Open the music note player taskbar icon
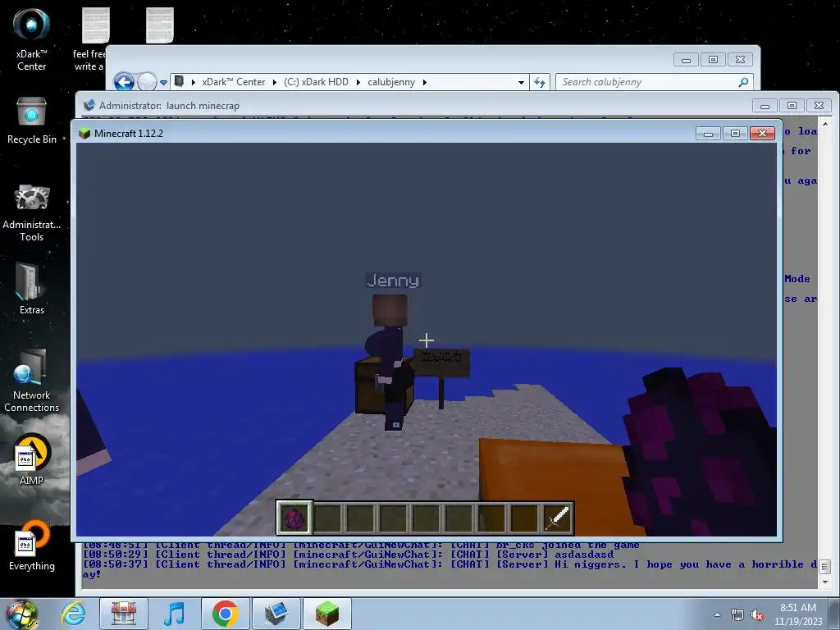Screen dimensions: 840x630 (174, 614)
